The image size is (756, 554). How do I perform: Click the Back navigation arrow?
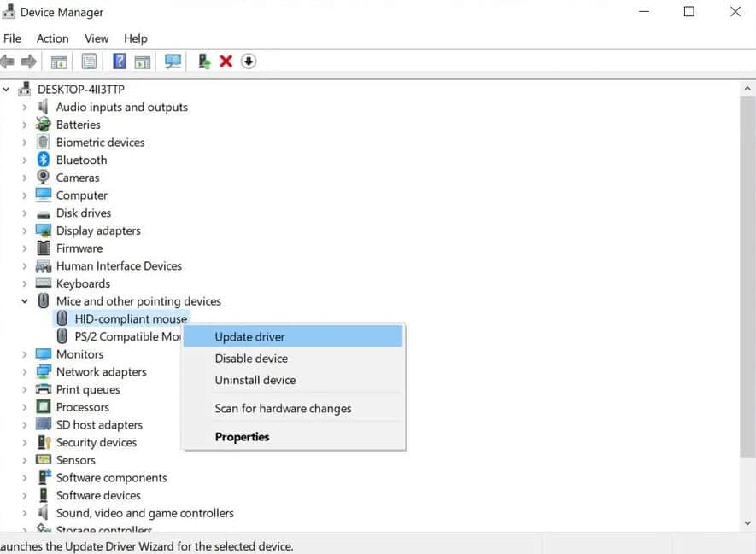point(9,61)
